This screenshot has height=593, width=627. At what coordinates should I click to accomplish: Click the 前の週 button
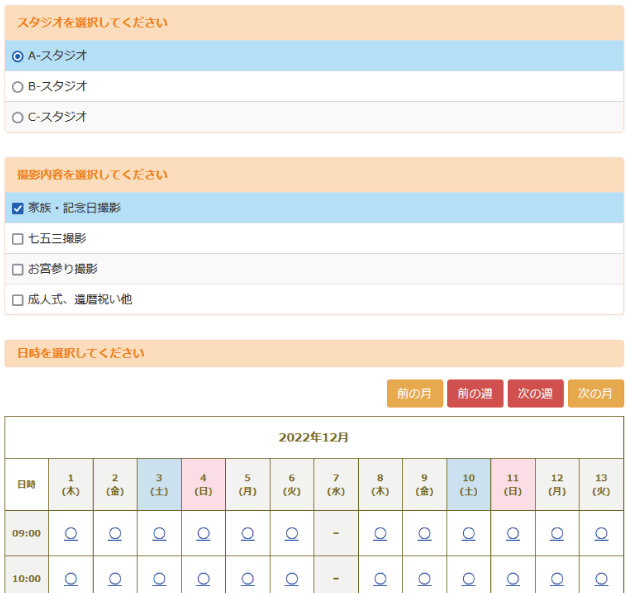point(475,394)
